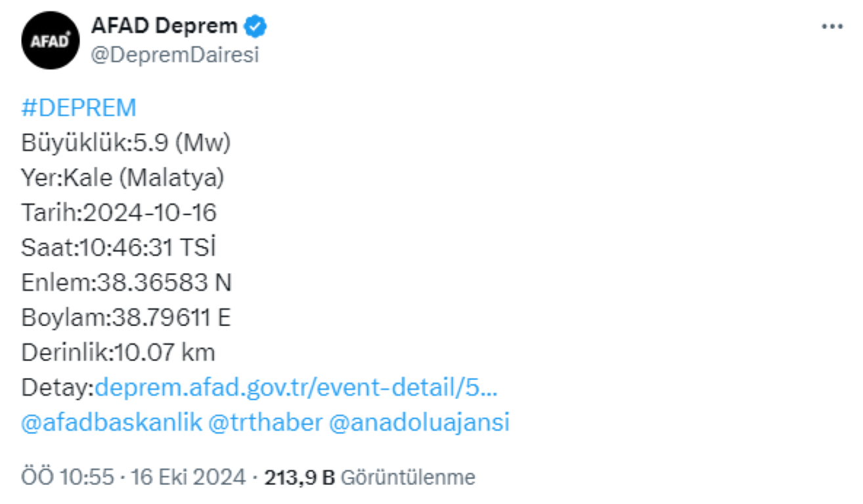Viewport: 863px width, 504px height.
Task: Click the ÖÖ 10:55 timestamp
Action: click(x=68, y=477)
